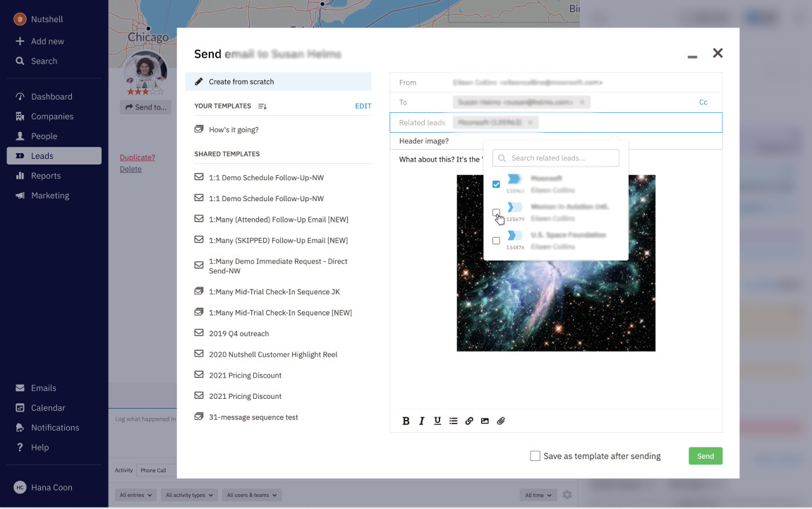Apply italic formatting to the email text
This screenshot has height=509, width=812.
tap(422, 421)
